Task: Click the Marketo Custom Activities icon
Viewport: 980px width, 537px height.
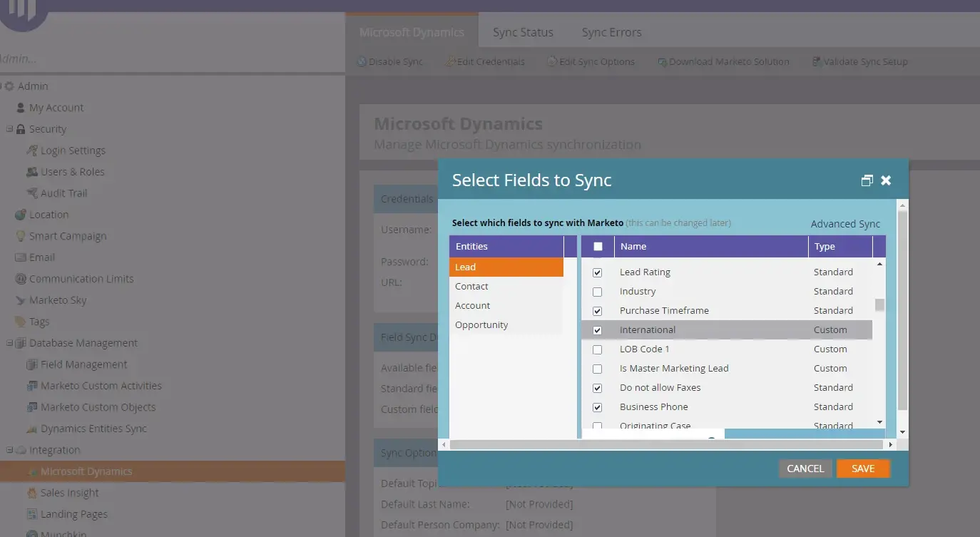Action: point(32,386)
